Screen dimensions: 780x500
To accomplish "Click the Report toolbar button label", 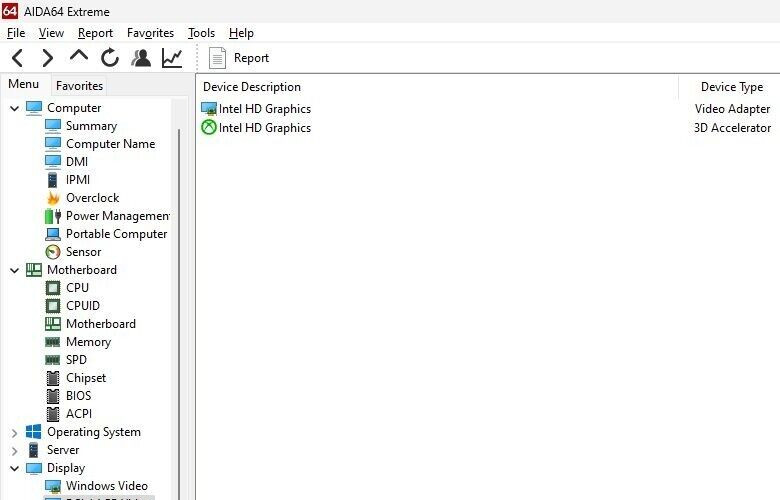I will point(251,58).
